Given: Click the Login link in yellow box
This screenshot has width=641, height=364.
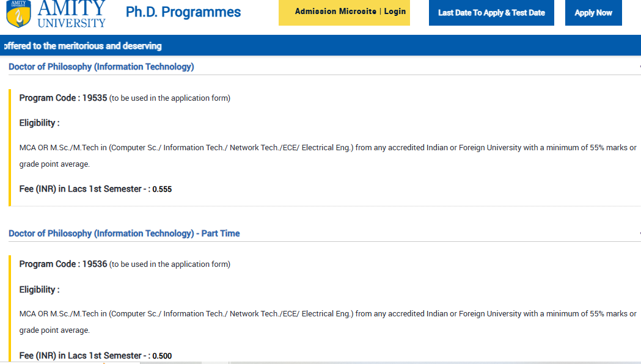Looking at the screenshot, I should point(395,12).
